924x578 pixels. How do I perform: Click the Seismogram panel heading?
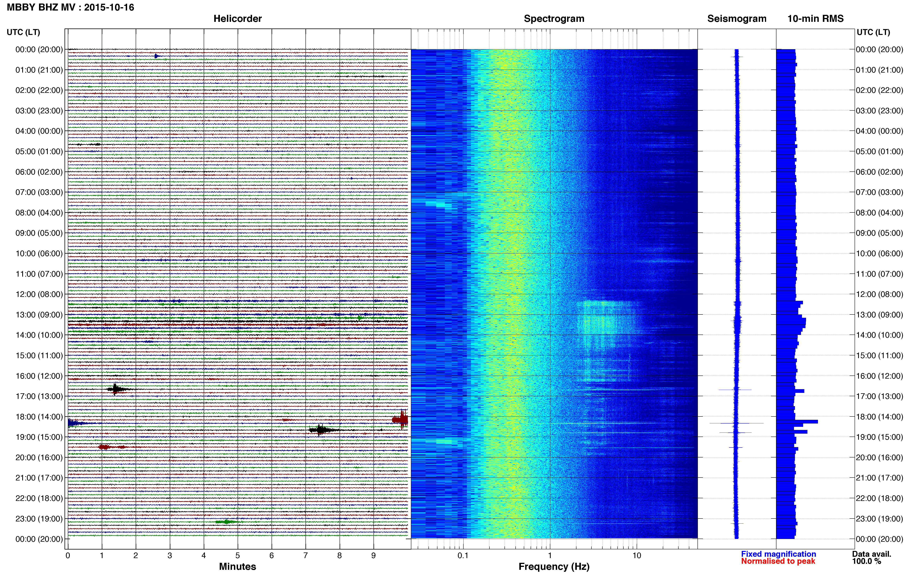pyautogui.click(x=737, y=19)
